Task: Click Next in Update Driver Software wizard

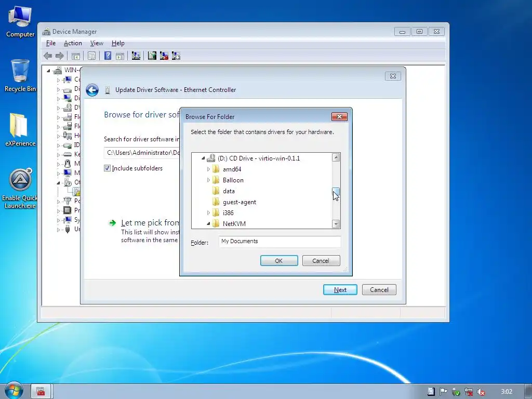Action: (340, 290)
